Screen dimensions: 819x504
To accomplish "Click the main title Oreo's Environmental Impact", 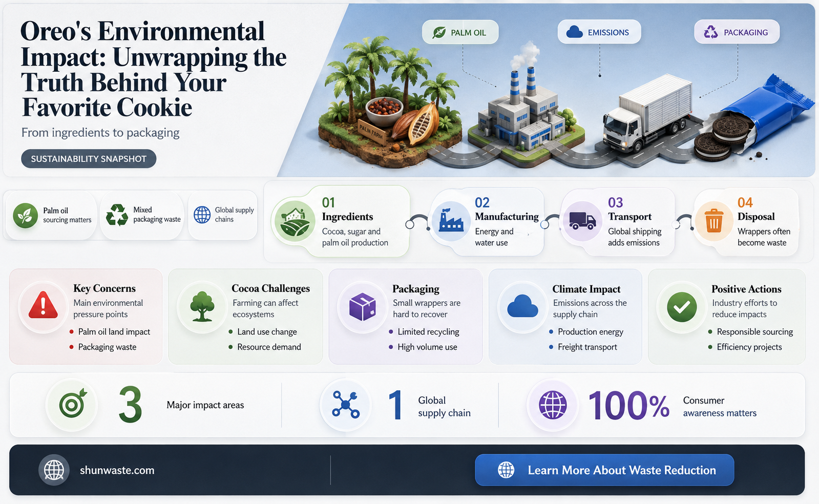I will pyautogui.click(x=154, y=70).
